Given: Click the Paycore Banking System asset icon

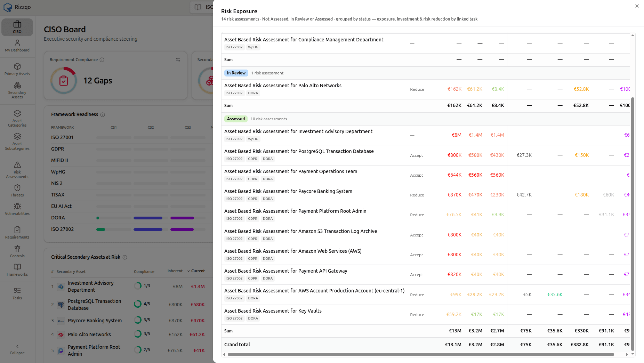Looking at the screenshot, I should (x=61, y=321).
